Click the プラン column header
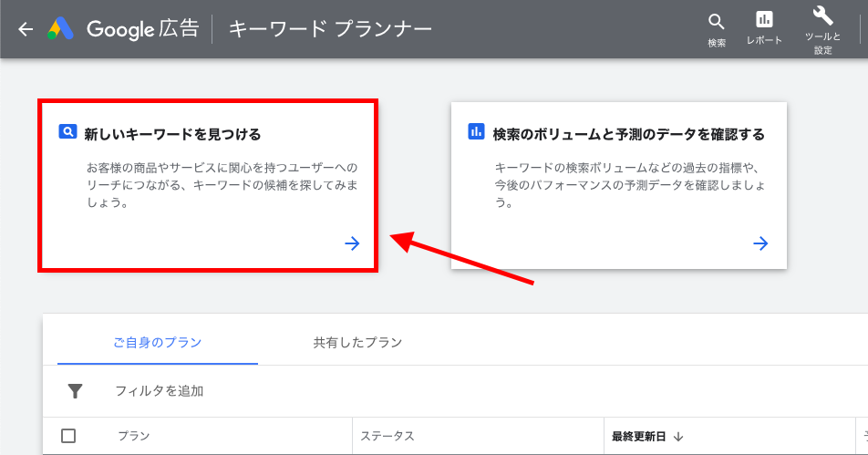 point(134,436)
